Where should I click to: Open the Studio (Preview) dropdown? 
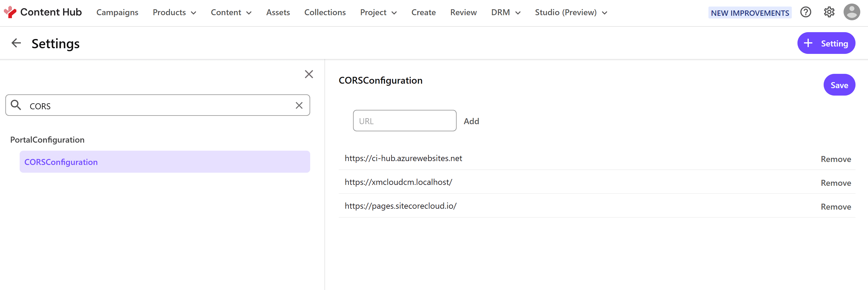pos(571,13)
